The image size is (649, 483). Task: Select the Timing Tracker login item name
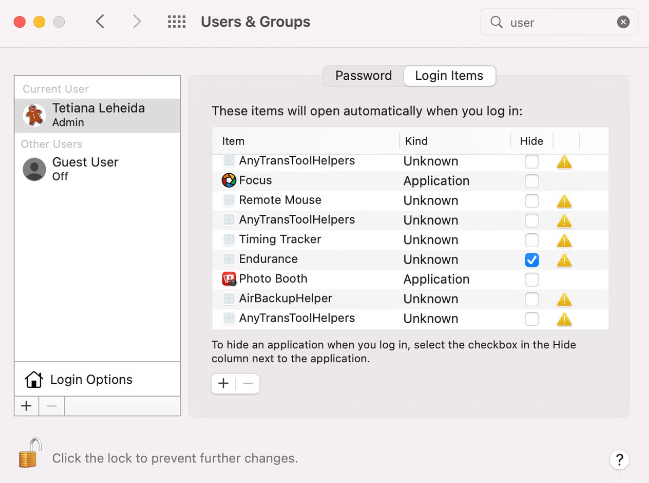(x=280, y=239)
